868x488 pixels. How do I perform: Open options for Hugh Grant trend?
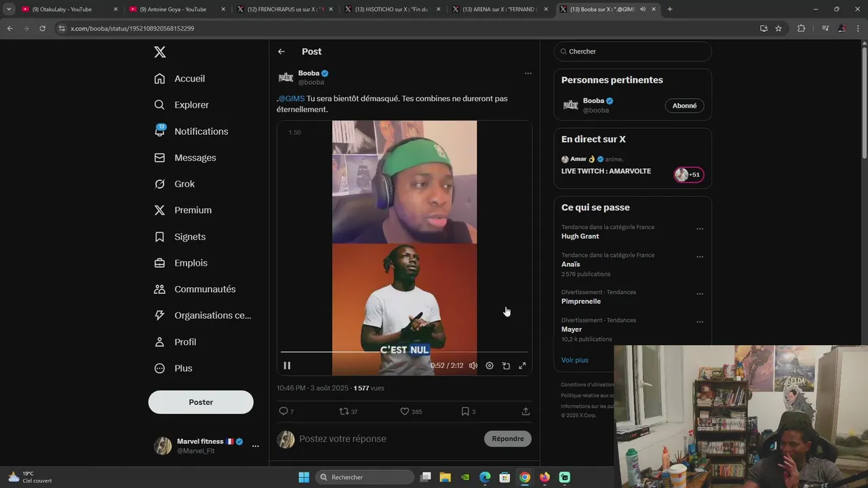(x=700, y=229)
